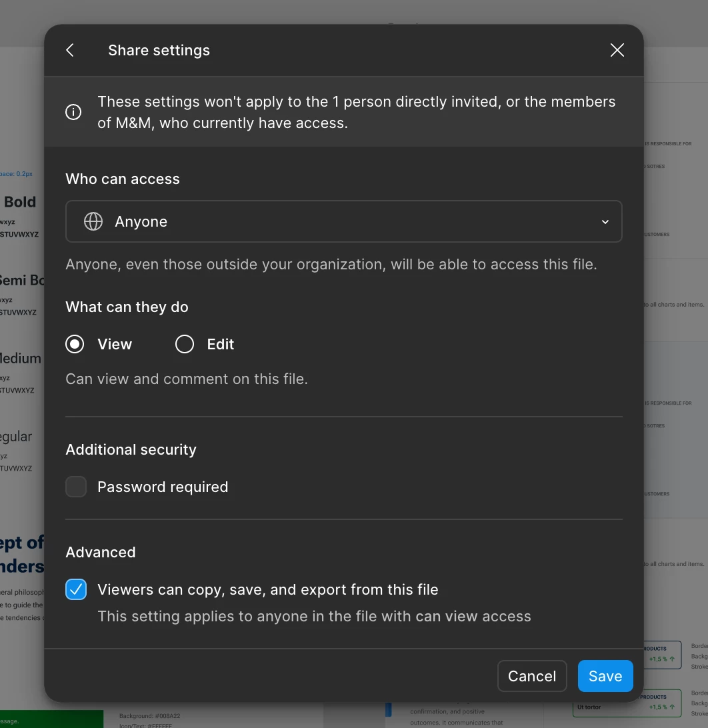Click the text 'Can view and comment on this file.'

pos(187,379)
